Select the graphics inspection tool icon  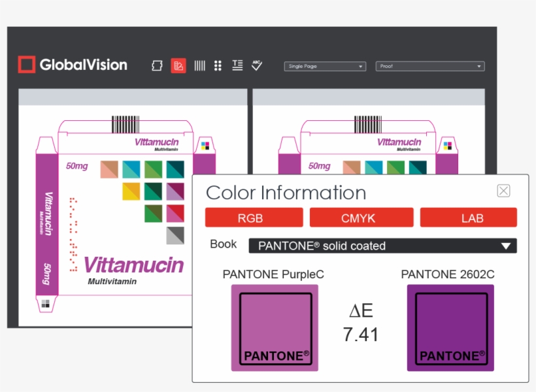coord(158,65)
